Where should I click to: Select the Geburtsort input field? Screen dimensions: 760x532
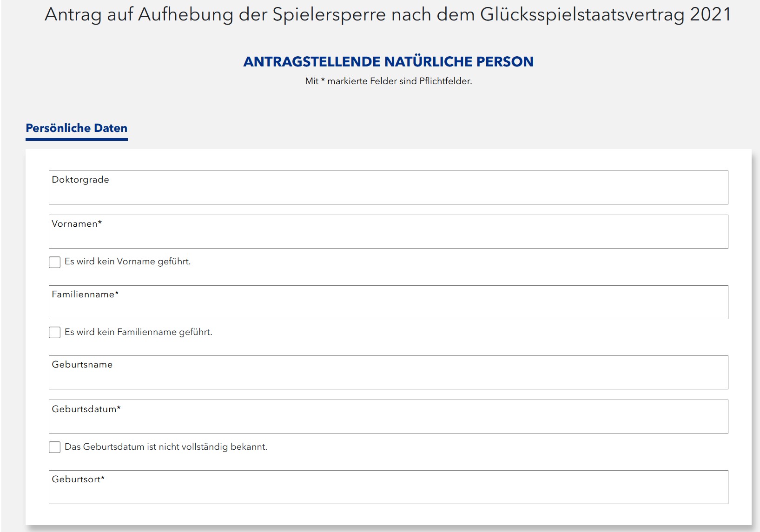pyautogui.click(x=388, y=491)
